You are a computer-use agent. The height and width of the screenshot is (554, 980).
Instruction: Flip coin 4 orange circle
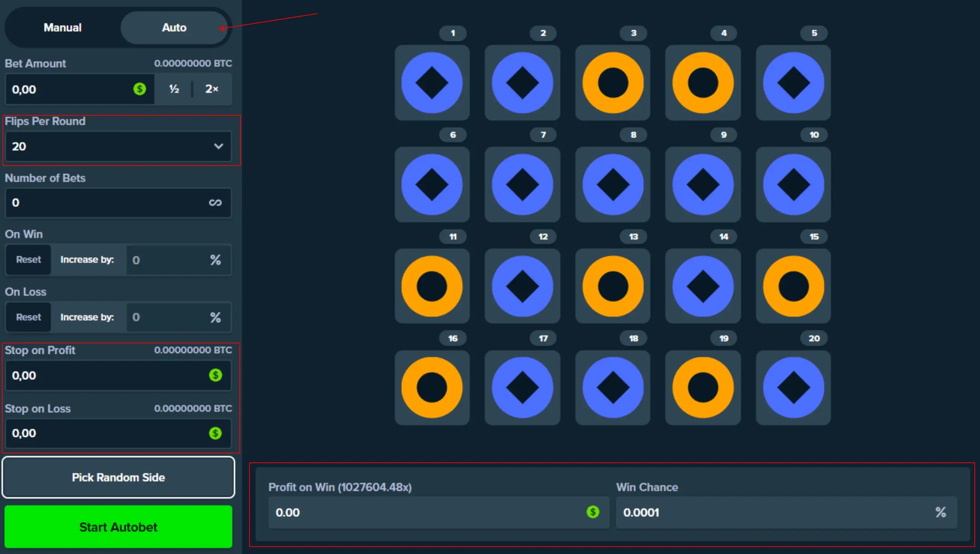[x=703, y=83]
